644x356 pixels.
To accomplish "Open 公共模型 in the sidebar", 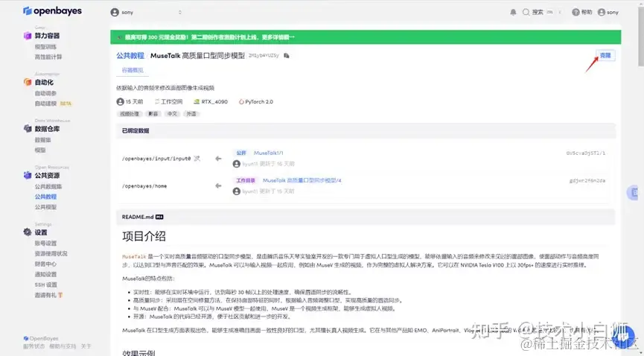I will point(45,207).
